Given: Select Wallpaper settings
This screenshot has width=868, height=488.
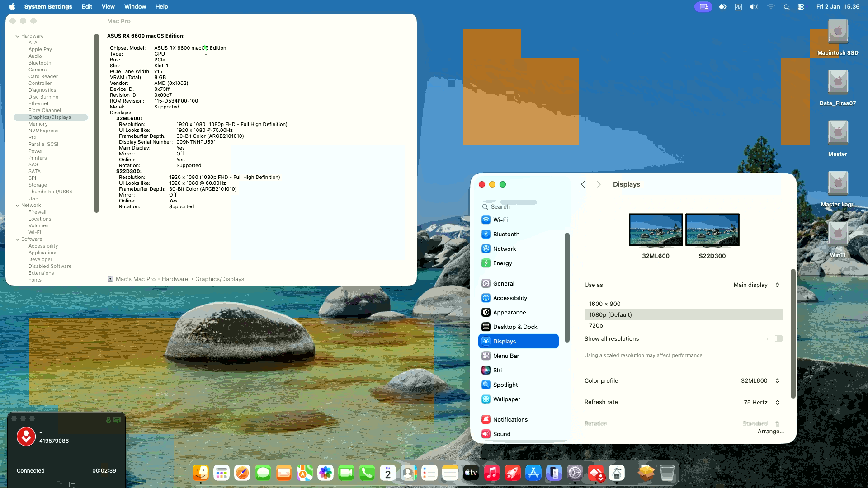Looking at the screenshot, I should [x=518, y=399].
